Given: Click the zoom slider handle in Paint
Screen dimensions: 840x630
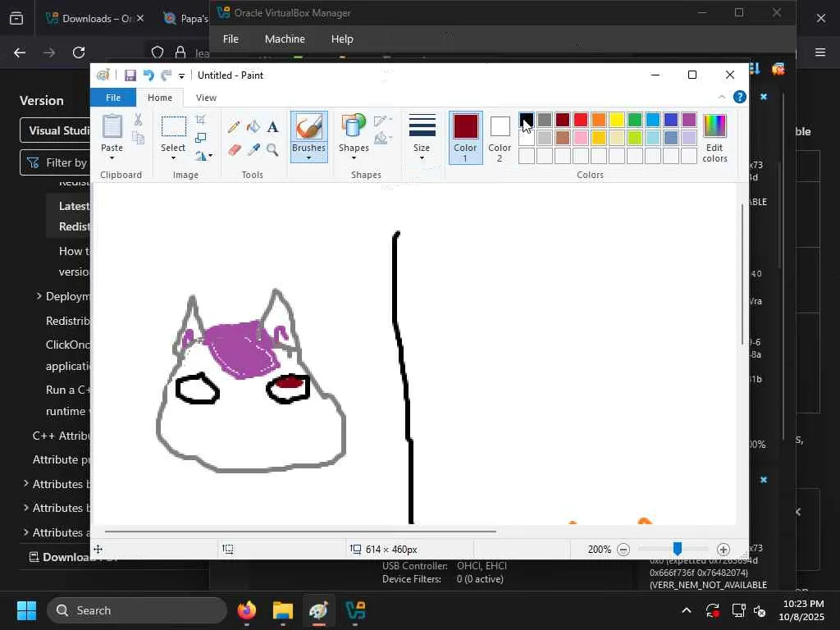Looking at the screenshot, I should [678, 549].
